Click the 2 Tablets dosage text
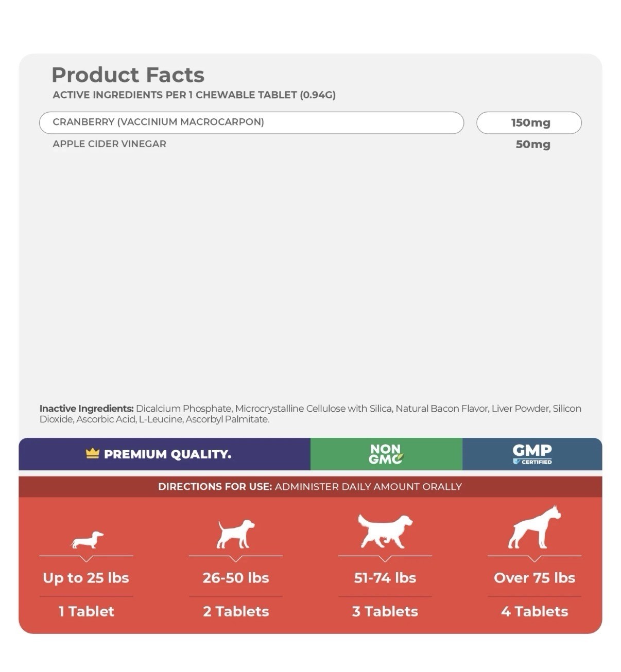 [236, 611]
